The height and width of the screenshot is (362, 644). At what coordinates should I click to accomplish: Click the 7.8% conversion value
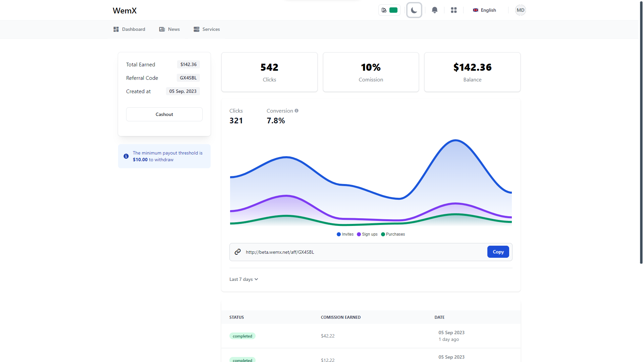point(276,121)
